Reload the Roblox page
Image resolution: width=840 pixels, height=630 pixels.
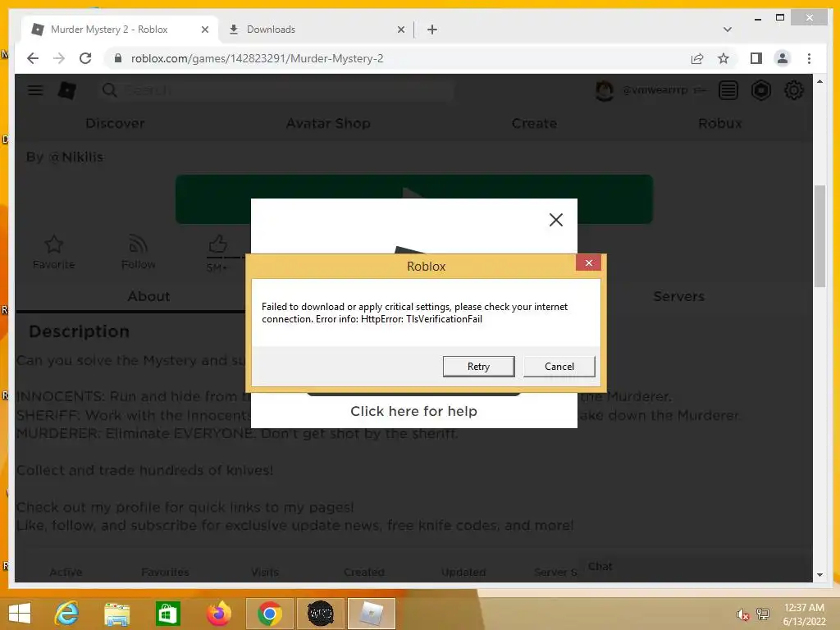pos(85,58)
